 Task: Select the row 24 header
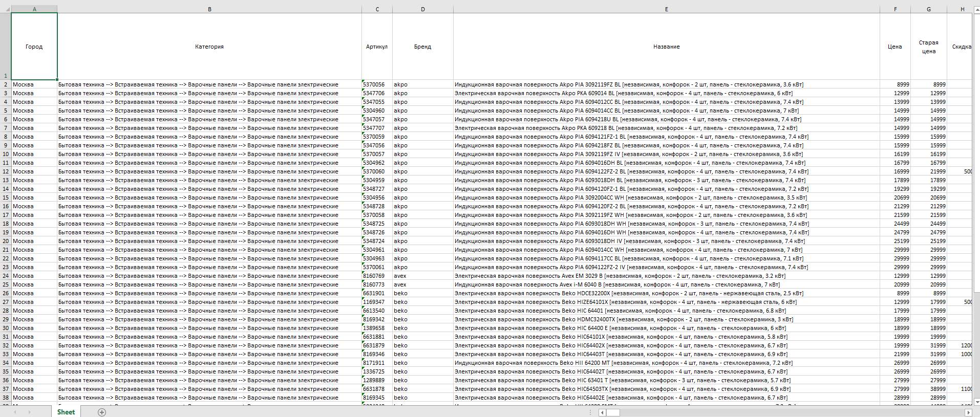click(6, 276)
